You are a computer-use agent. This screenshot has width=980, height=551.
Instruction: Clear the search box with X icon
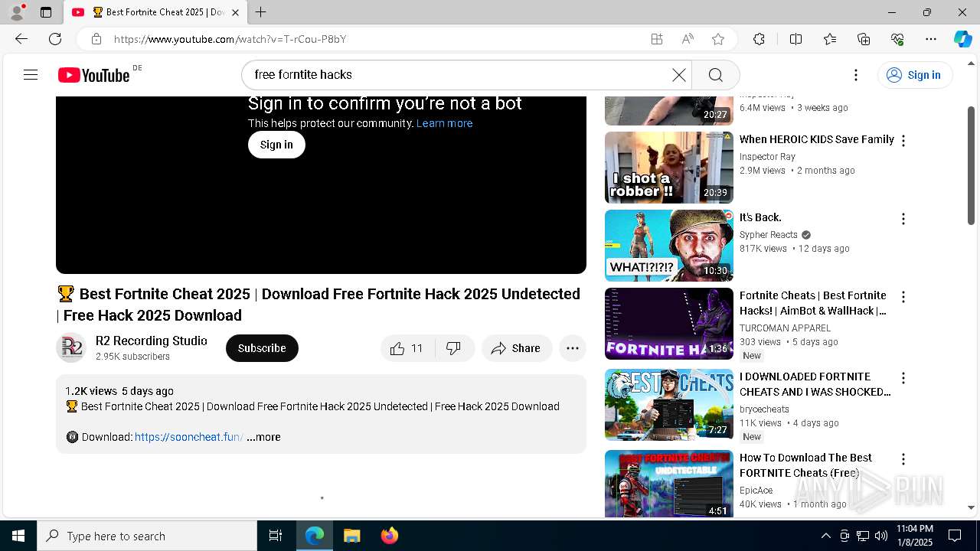click(x=679, y=74)
